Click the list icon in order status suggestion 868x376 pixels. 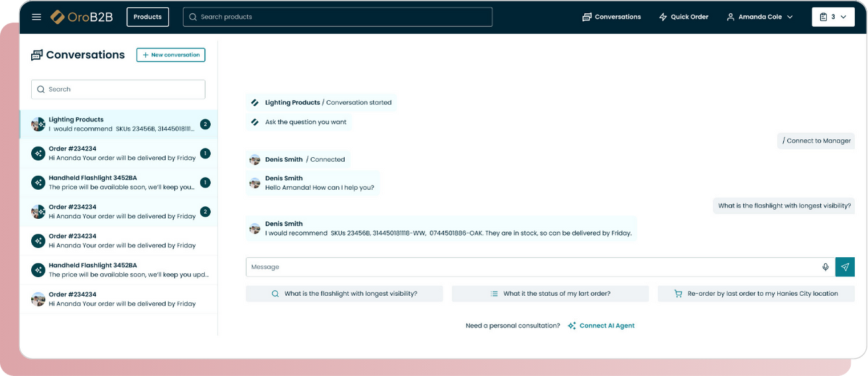(x=494, y=294)
